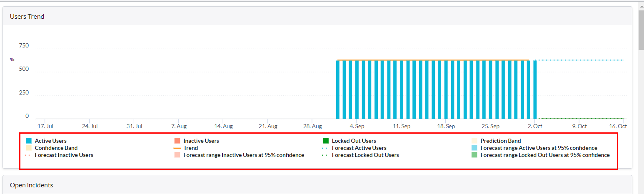
Task: Toggle the Active Users legend entry
Action: (x=50, y=141)
